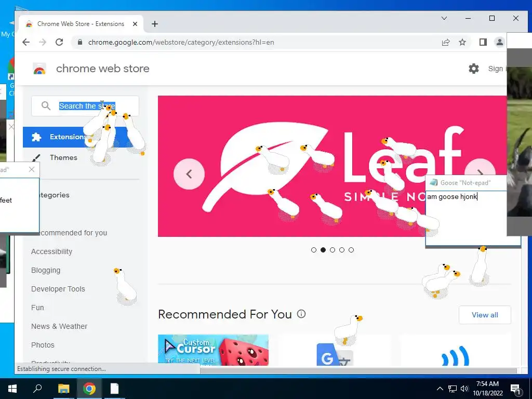
Task: Select the first carousel dot
Action: tap(313, 250)
